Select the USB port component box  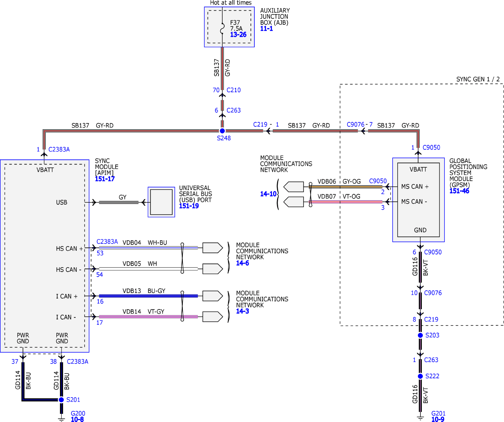pos(161,202)
